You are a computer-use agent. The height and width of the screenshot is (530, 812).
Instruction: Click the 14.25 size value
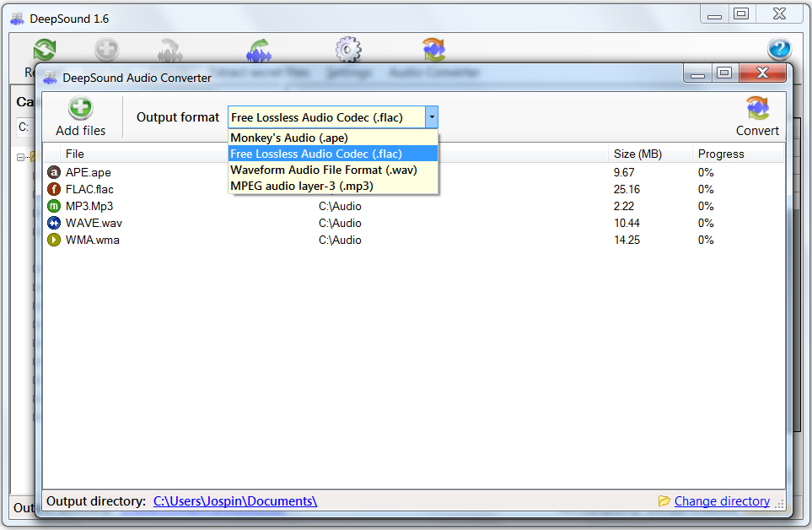(x=626, y=240)
